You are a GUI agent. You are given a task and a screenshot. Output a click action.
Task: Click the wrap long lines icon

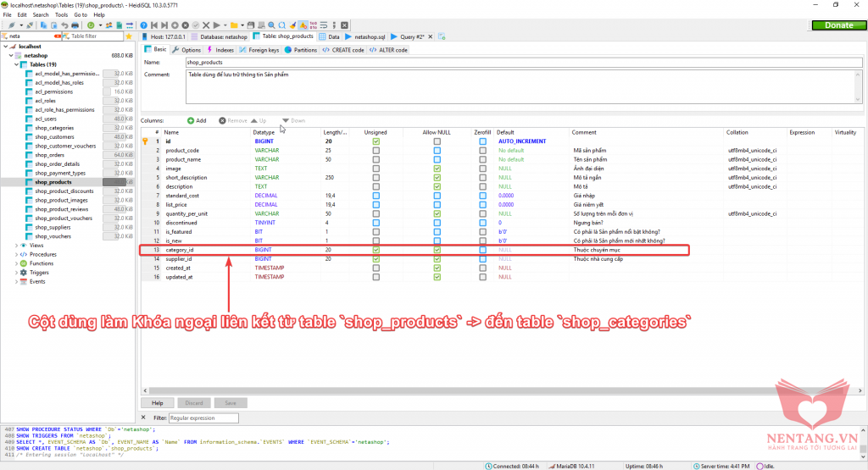(324, 25)
